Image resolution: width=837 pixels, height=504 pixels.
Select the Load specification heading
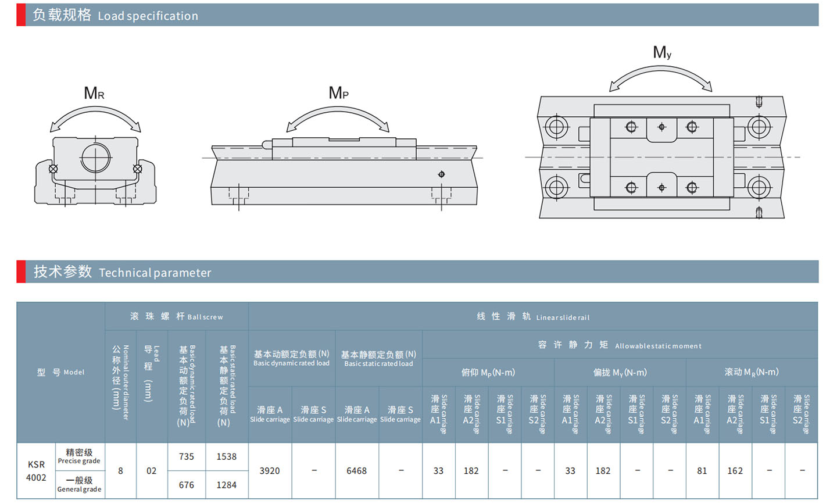click(115, 15)
